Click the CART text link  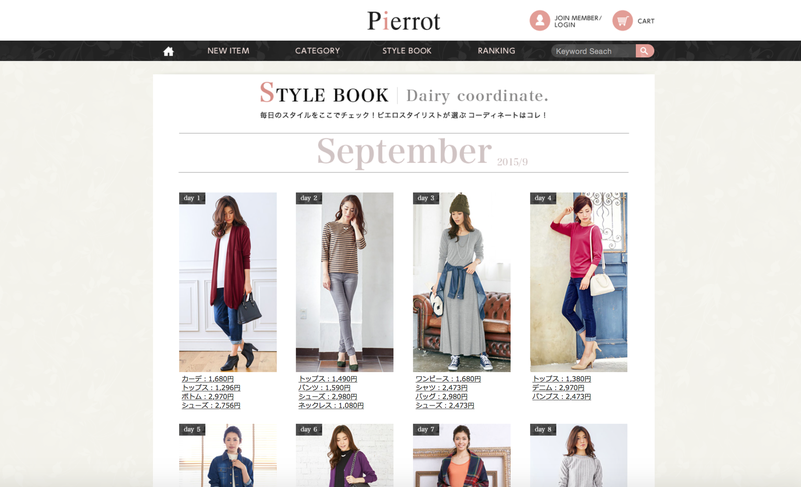(x=646, y=21)
